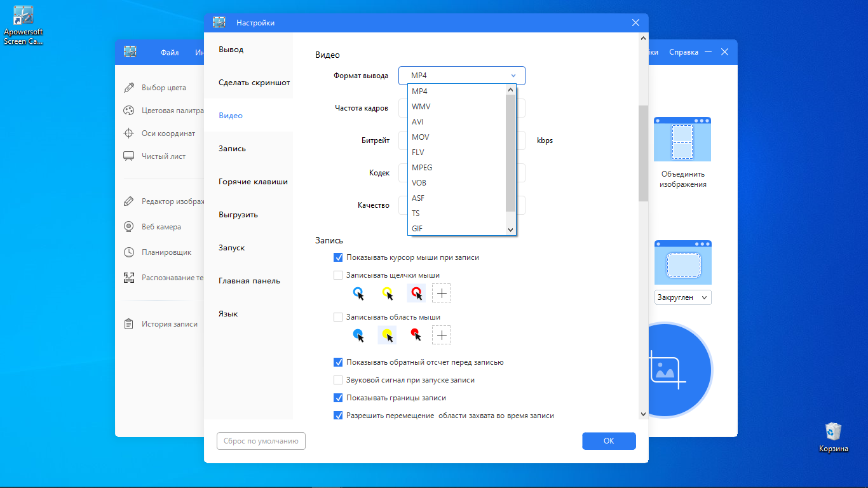Pick the red mouse click cursor swatch
Screen dimensions: 868x488
click(x=416, y=293)
